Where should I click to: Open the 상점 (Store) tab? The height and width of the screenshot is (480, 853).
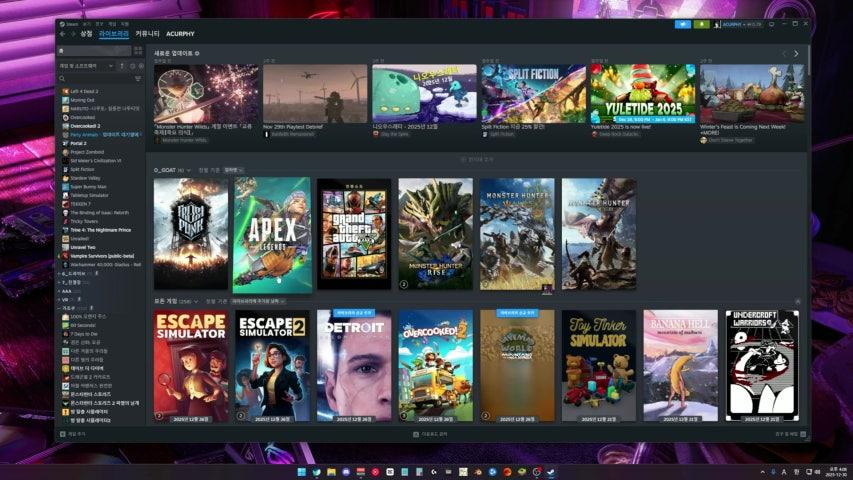86,34
